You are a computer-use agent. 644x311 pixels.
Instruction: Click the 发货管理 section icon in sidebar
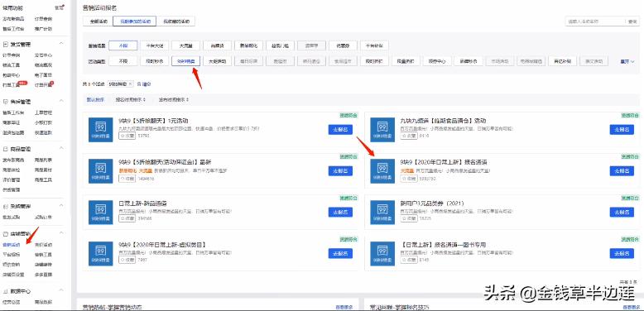6,44
